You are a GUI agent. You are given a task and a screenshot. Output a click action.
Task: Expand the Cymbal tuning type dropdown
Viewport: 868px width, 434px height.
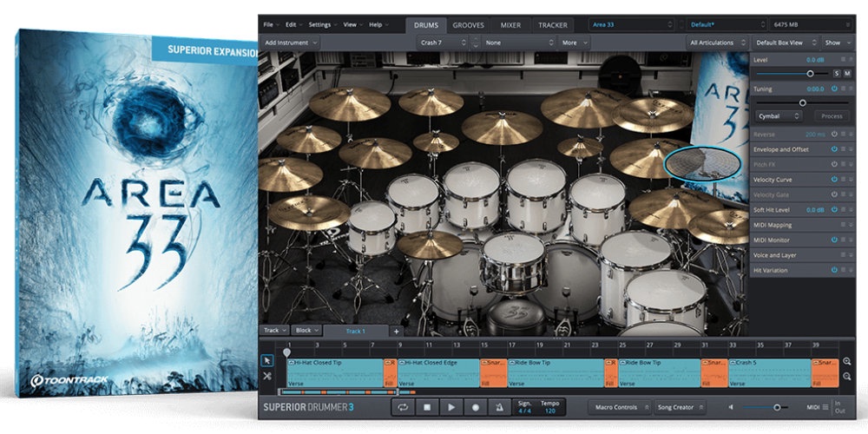[x=778, y=115]
